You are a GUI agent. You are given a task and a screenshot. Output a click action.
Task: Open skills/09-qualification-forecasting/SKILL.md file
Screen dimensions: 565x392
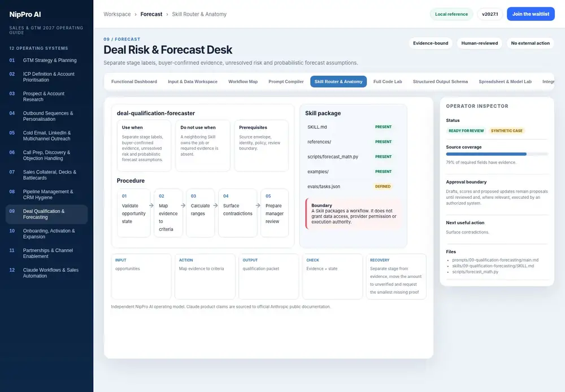coord(493,266)
